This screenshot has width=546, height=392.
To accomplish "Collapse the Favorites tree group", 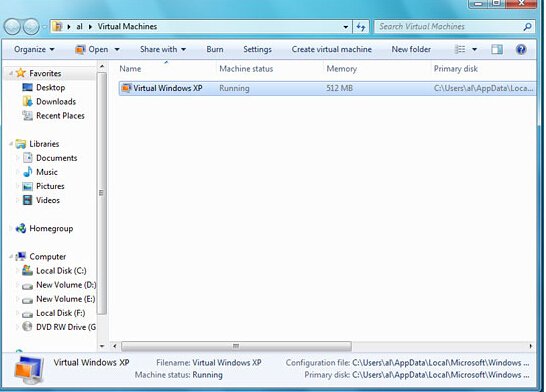I will coord(11,73).
